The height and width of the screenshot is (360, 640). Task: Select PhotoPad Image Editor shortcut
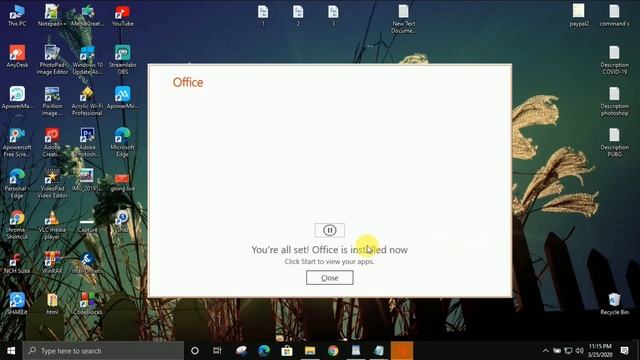[52, 60]
